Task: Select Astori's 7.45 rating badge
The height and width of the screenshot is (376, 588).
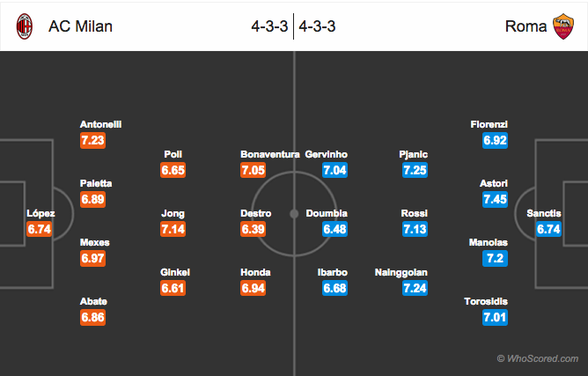Action: (495, 199)
